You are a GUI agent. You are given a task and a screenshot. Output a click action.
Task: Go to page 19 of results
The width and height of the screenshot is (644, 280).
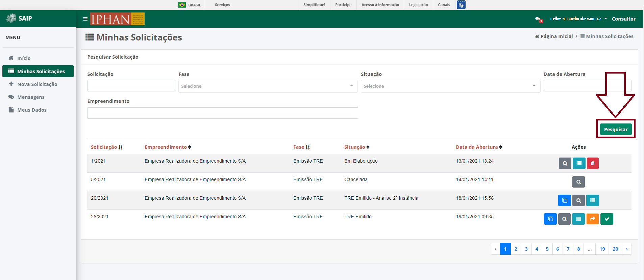click(602, 249)
